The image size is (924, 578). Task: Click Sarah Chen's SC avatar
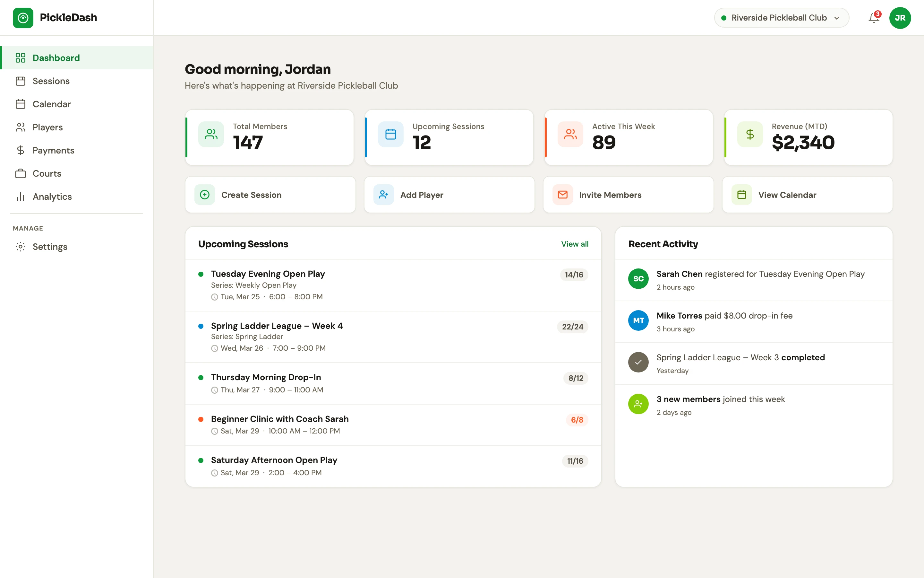click(638, 279)
